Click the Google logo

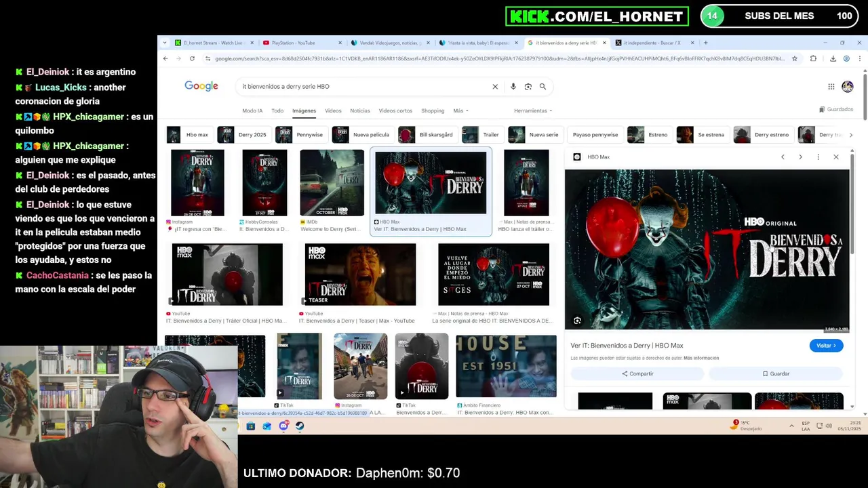pyautogui.click(x=201, y=86)
